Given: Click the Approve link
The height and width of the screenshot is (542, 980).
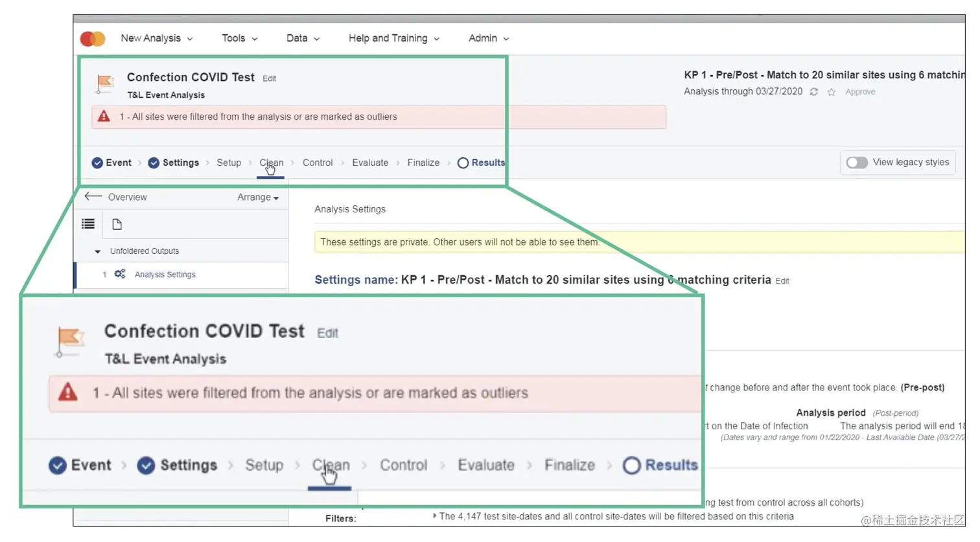Looking at the screenshot, I should (x=860, y=92).
